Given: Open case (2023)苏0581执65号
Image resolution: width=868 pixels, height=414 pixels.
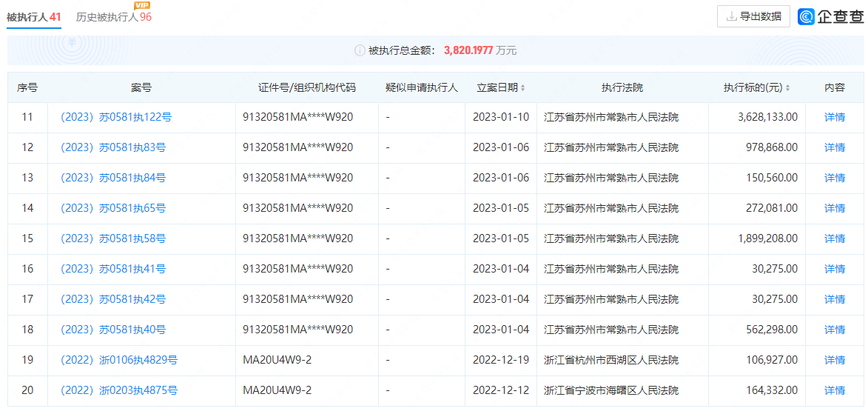Looking at the screenshot, I should pos(112,208).
